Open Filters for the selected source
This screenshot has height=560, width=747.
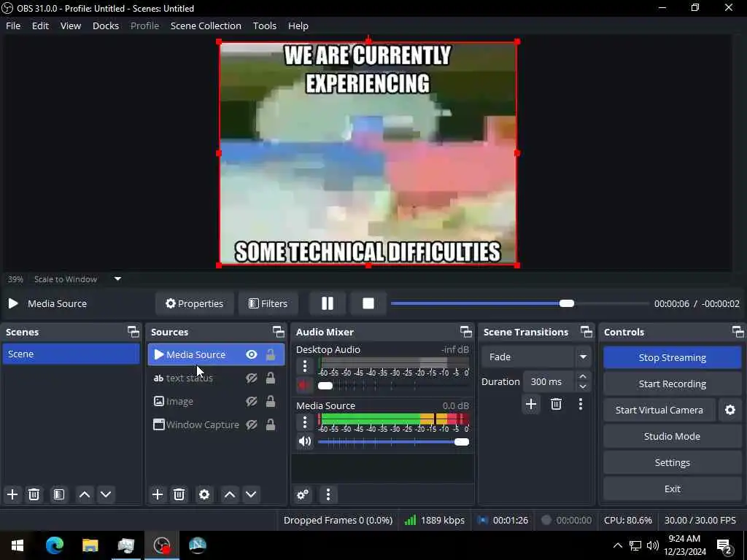[268, 303]
